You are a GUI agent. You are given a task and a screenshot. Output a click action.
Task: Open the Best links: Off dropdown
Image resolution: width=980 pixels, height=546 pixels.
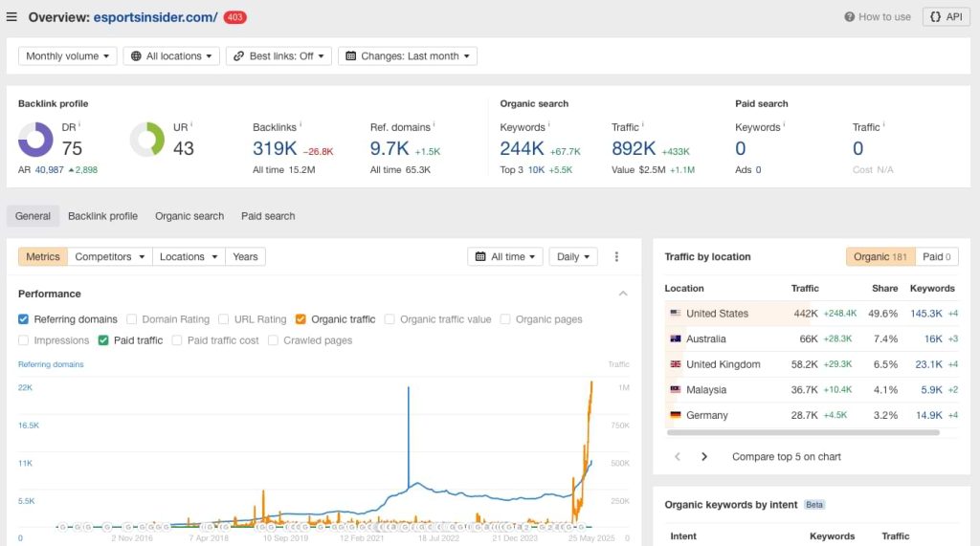(x=278, y=56)
